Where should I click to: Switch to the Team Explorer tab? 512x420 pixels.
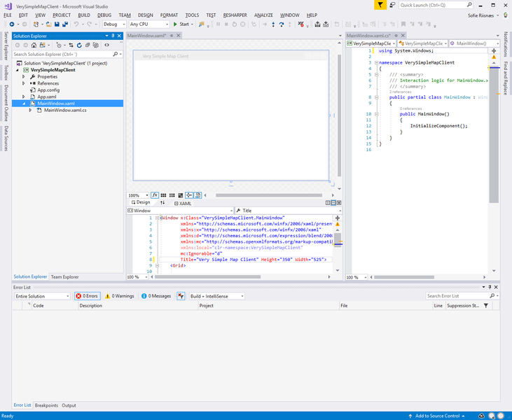pyautogui.click(x=64, y=276)
